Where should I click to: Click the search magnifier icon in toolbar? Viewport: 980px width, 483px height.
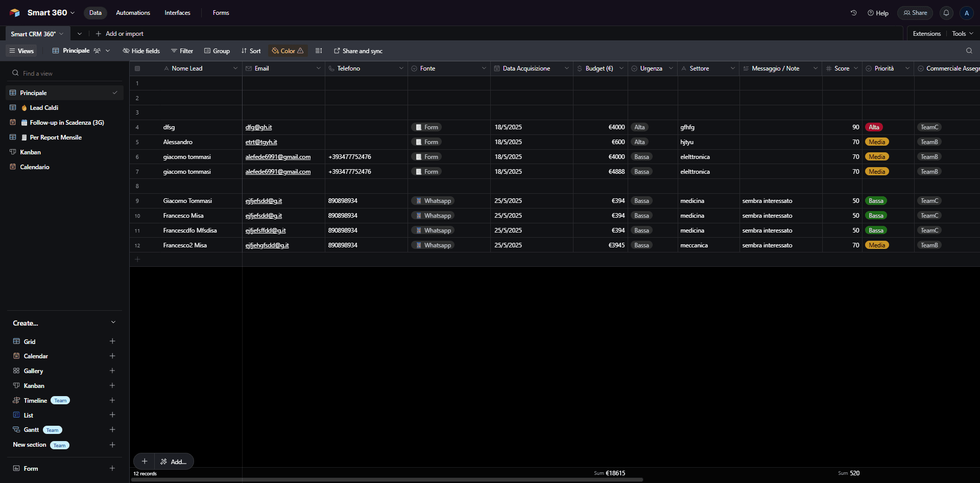coord(969,51)
